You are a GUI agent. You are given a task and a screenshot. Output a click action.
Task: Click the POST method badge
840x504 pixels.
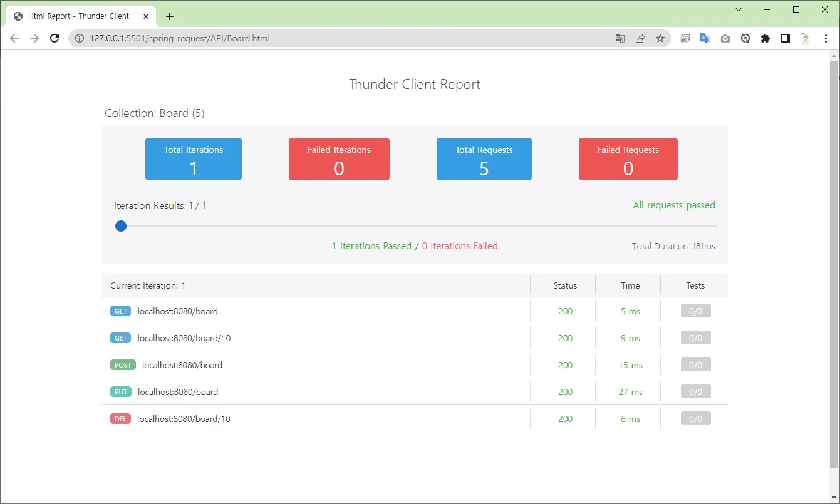pos(123,365)
